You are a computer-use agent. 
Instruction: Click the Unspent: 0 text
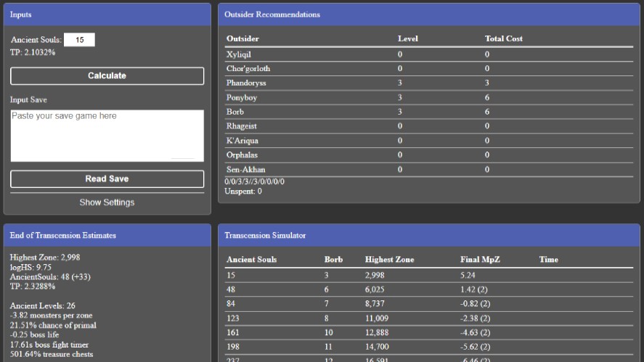coord(242,192)
